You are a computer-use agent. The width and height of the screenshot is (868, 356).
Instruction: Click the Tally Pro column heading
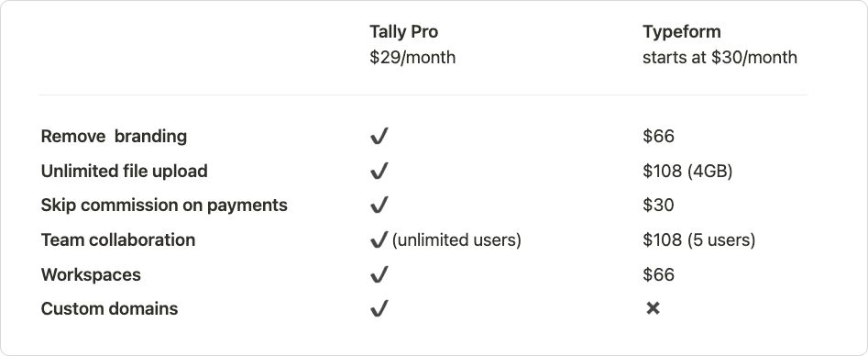click(403, 31)
